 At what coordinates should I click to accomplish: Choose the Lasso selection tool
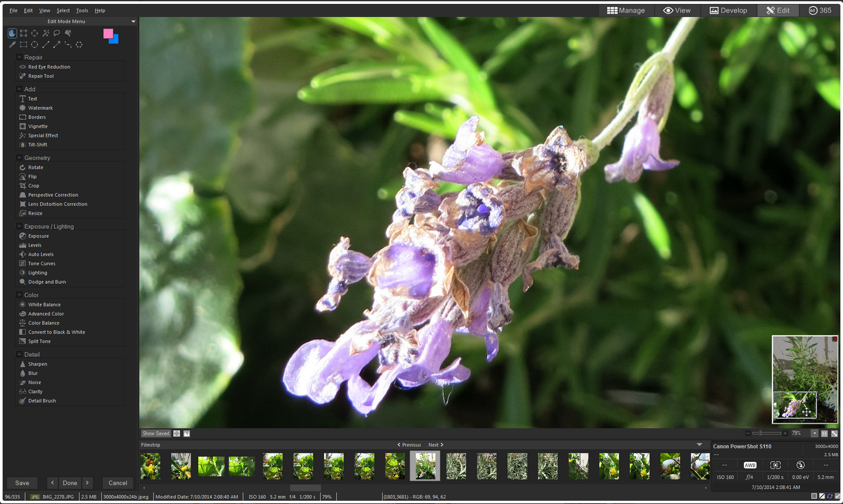point(57,33)
